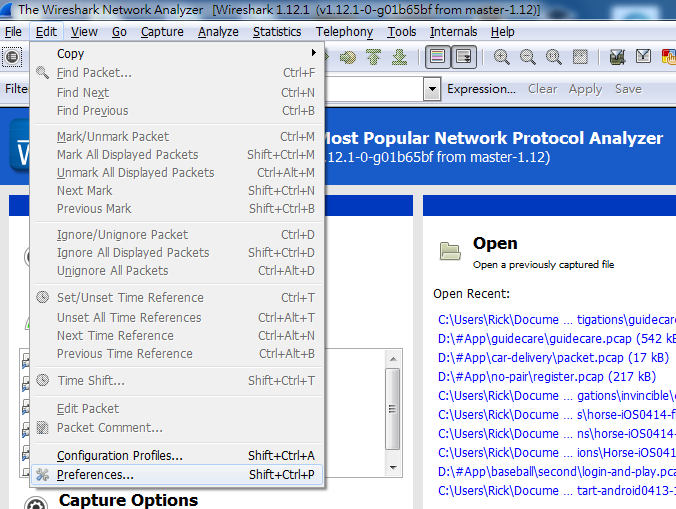676x509 pixels.
Task: Open the Telephony menu
Action: [x=344, y=32]
